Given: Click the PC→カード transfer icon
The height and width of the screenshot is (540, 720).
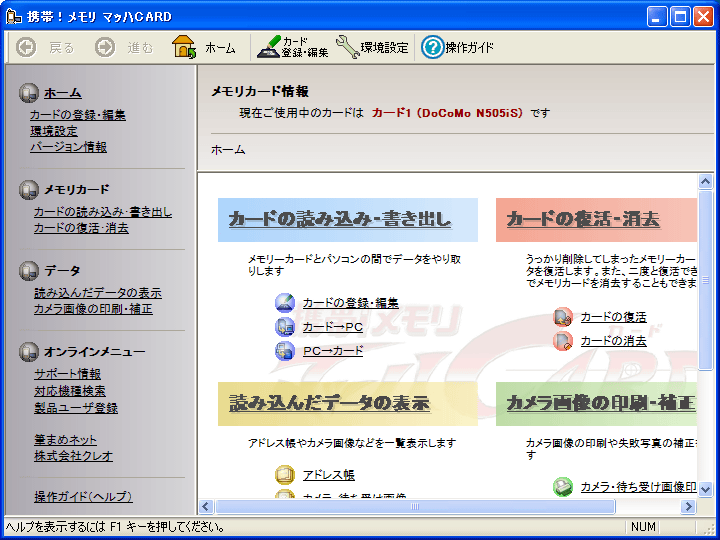Looking at the screenshot, I should point(285,351).
